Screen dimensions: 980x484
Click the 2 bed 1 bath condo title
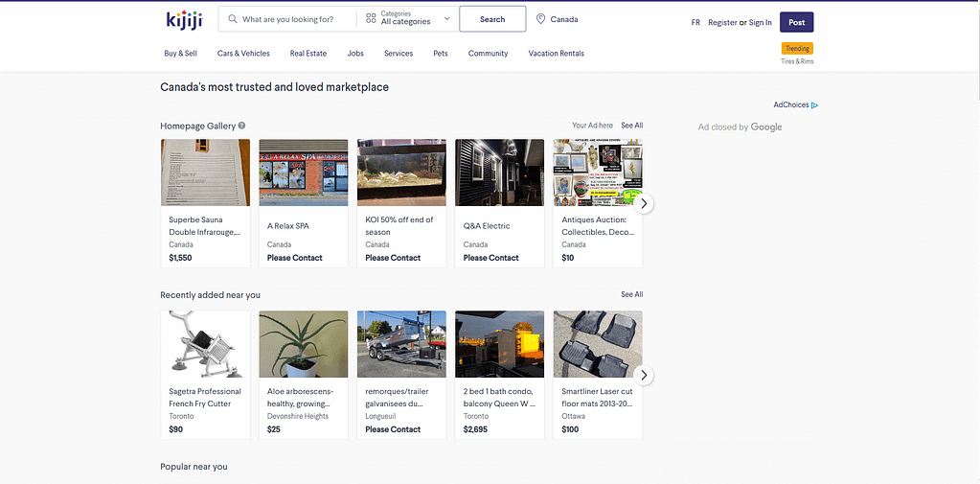coord(499,398)
